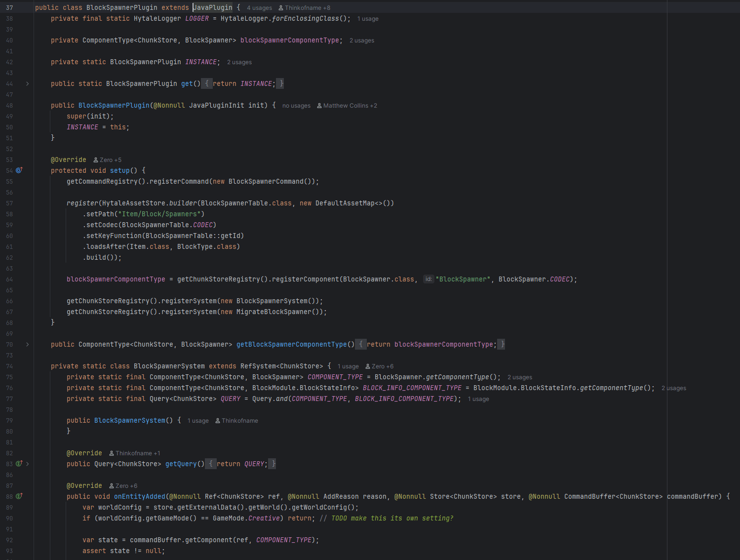The image size is (740, 560).
Task: Open '4 usages' hint above BlockSpawnerPlugin class
Action: pos(259,7)
